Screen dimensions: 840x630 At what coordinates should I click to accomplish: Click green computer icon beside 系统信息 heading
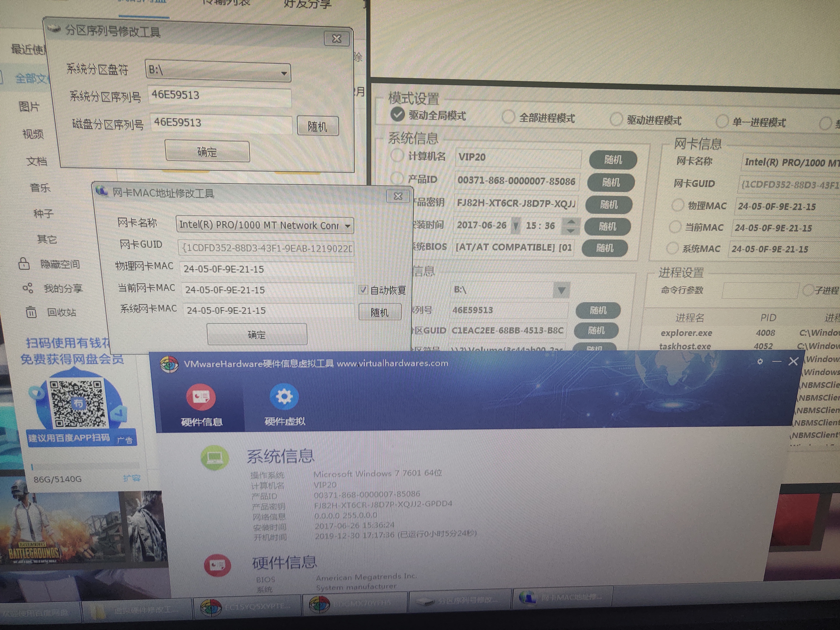click(215, 457)
